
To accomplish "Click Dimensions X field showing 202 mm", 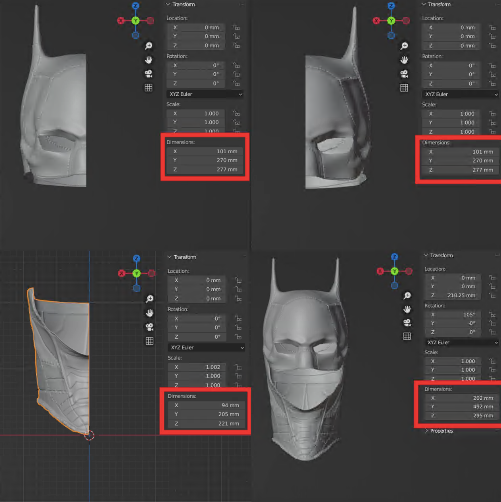I will pyautogui.click(x=462, y=398).
